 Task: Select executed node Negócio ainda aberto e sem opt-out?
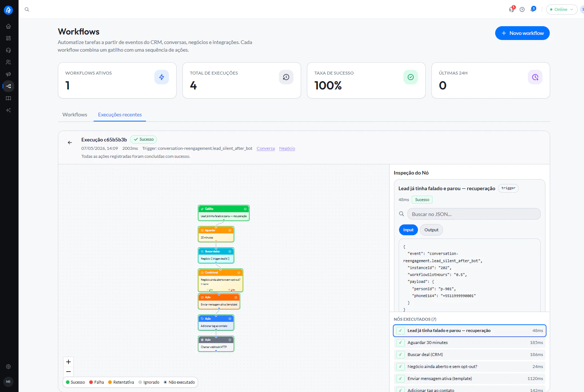pyautogui.click(x=470, y=367)
